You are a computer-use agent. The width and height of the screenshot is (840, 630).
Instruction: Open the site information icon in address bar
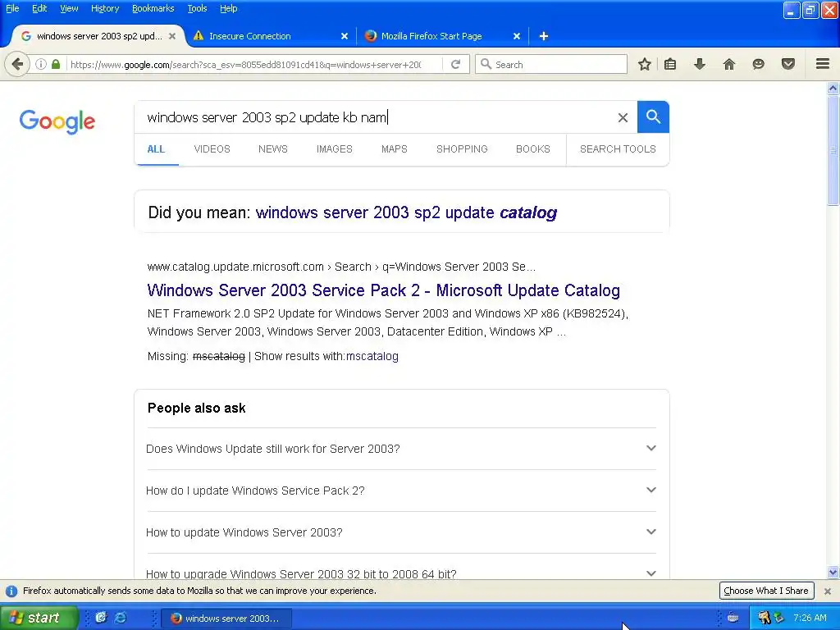pos(41,64)
